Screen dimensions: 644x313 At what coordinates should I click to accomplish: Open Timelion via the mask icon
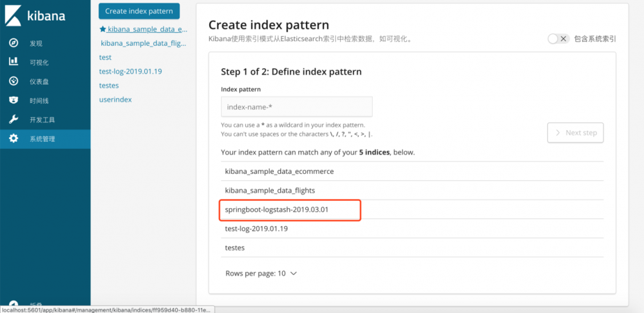pyautogui.click(x=14, y=100)
